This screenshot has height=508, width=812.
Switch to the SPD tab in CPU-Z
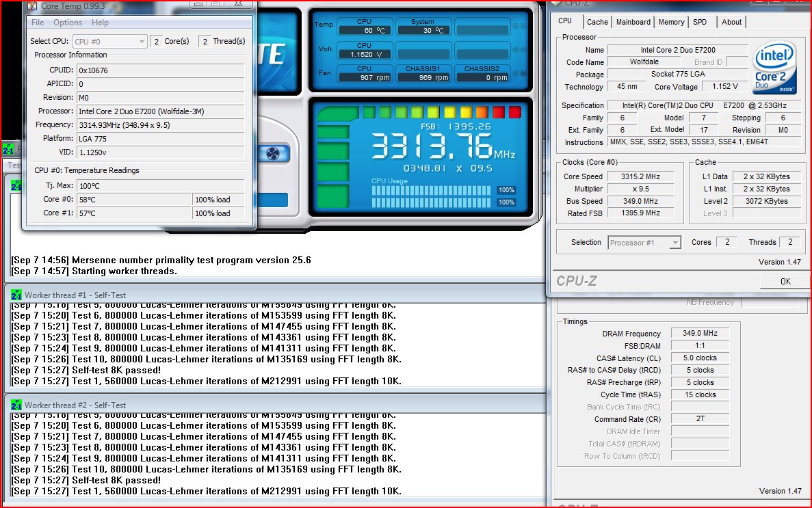tap(700, 22)
